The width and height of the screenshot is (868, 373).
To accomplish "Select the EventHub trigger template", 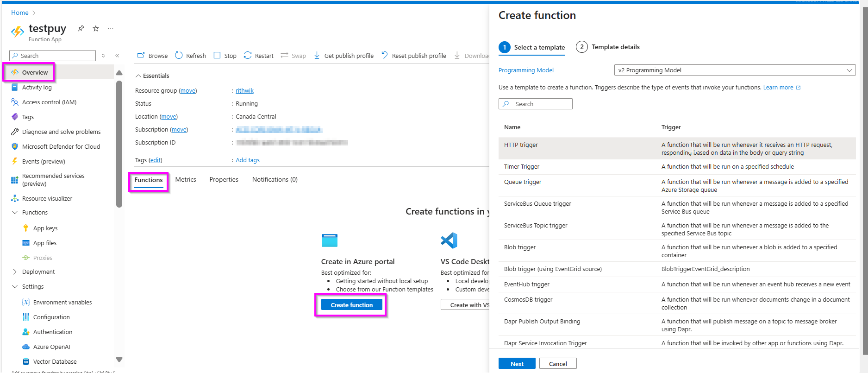I will click(677, 284).
